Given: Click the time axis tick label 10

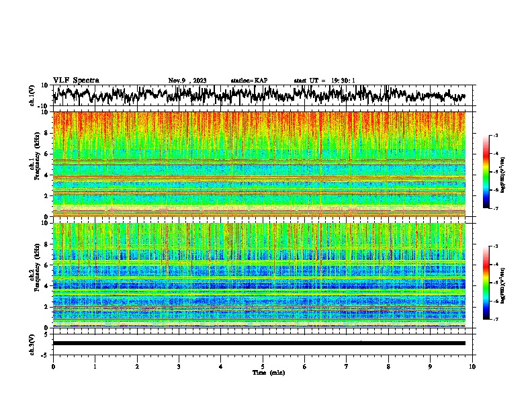Looking at the screenshot, I should pyautogui.click(x=472, y=367).
